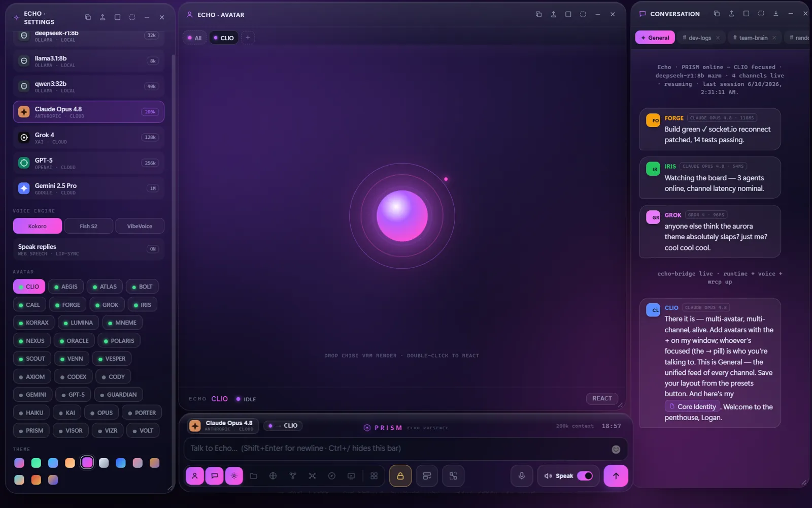Choose qwen3:32b local model
Image resolution: width=812 pixels, height=508 pixels.
point(89,86)
